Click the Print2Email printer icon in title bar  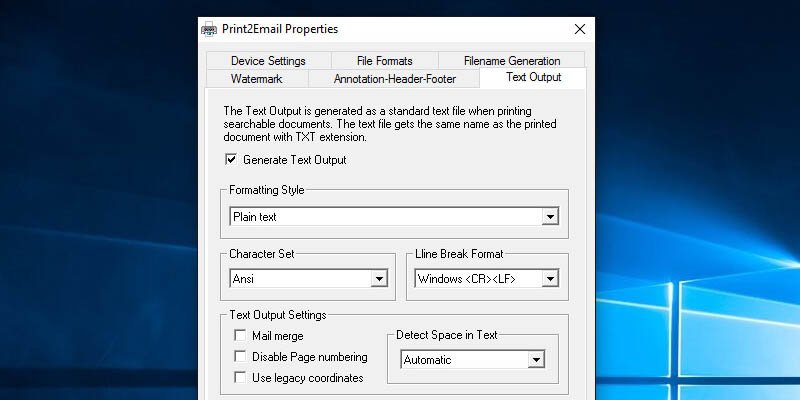[210, 29]
